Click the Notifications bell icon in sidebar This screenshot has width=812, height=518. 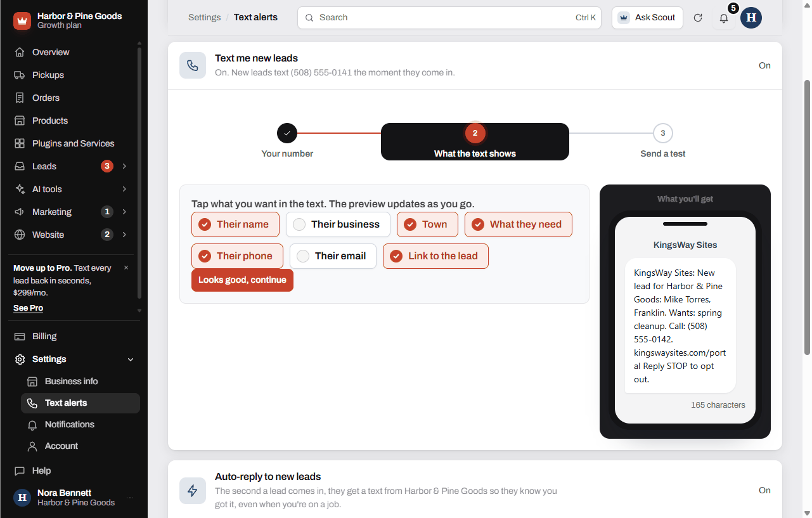[x=32, y=424]
